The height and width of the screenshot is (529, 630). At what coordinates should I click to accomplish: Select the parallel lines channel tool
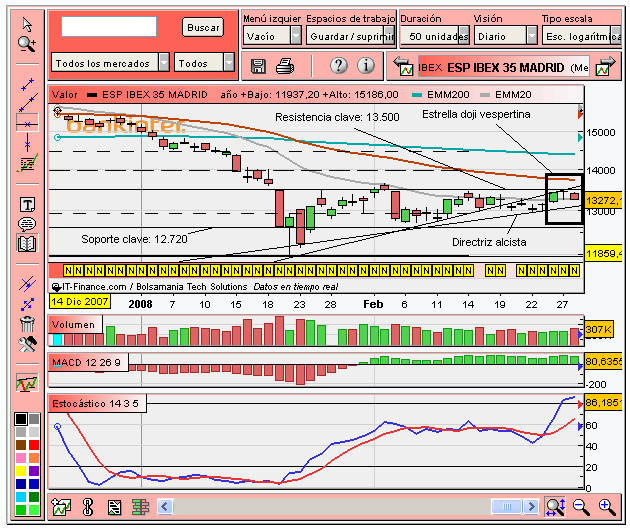coord(27,284)
